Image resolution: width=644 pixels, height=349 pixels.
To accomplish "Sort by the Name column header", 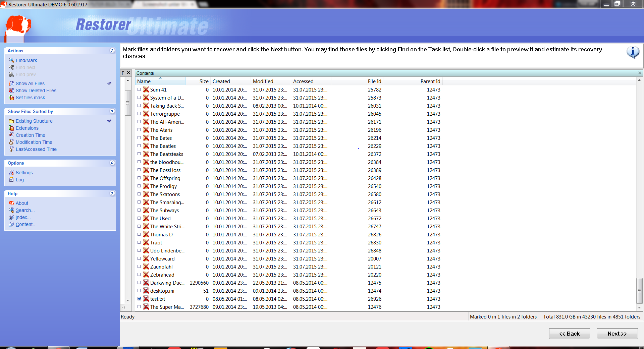I will point(160,81).
